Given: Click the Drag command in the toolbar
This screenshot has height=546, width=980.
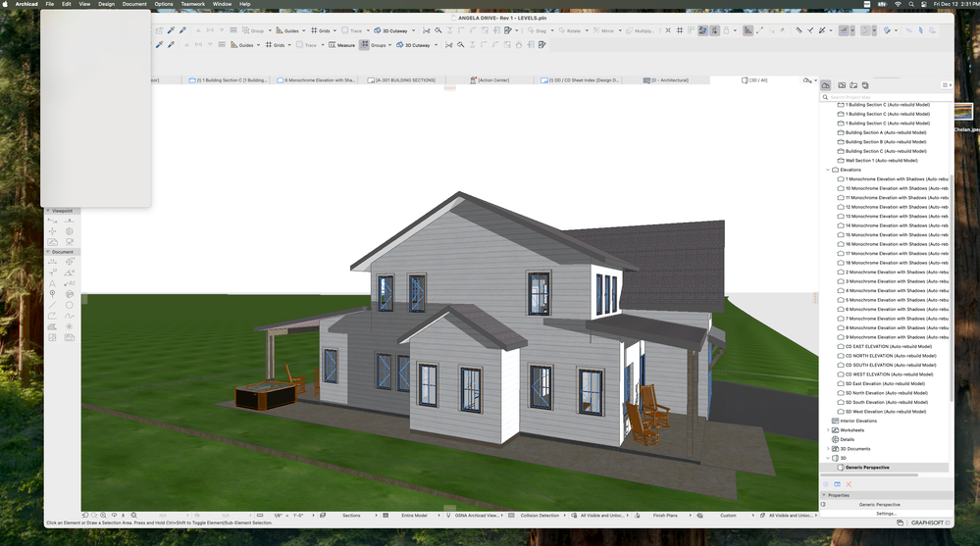Looking at the screenshot, I should (537, 30).
